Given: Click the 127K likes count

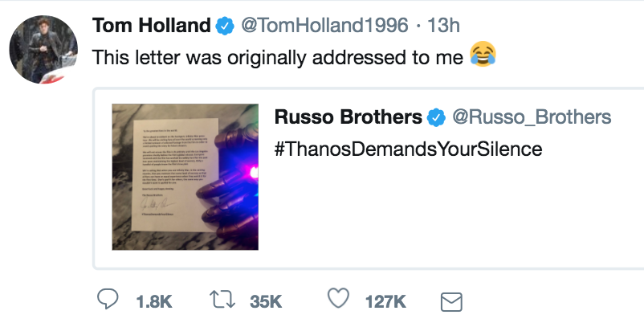Looking at the screenshot, I should click(385, 302).
